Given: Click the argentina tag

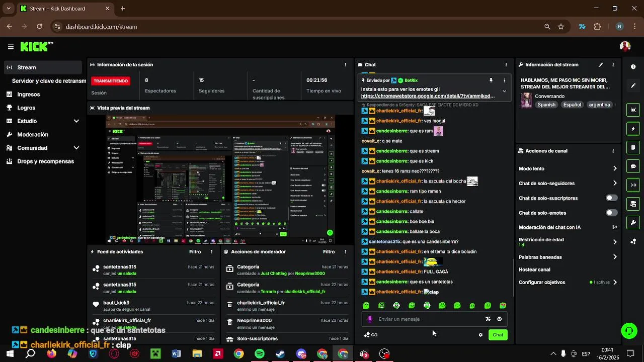Looking at the screenshot, I should 599,105.
